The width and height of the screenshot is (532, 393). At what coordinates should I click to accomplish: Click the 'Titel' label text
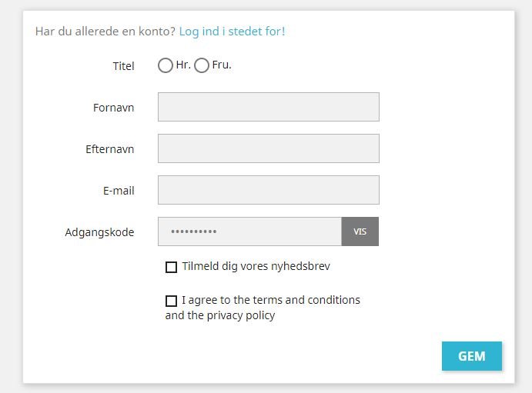pyautogui.click(x=123, y=66)
